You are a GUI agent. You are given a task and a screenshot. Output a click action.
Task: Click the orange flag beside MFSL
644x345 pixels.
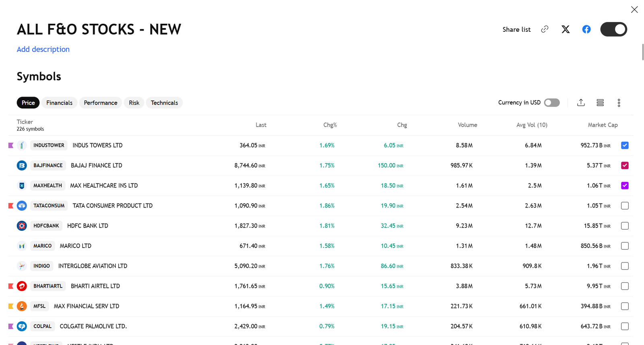(x=11, y=306)
